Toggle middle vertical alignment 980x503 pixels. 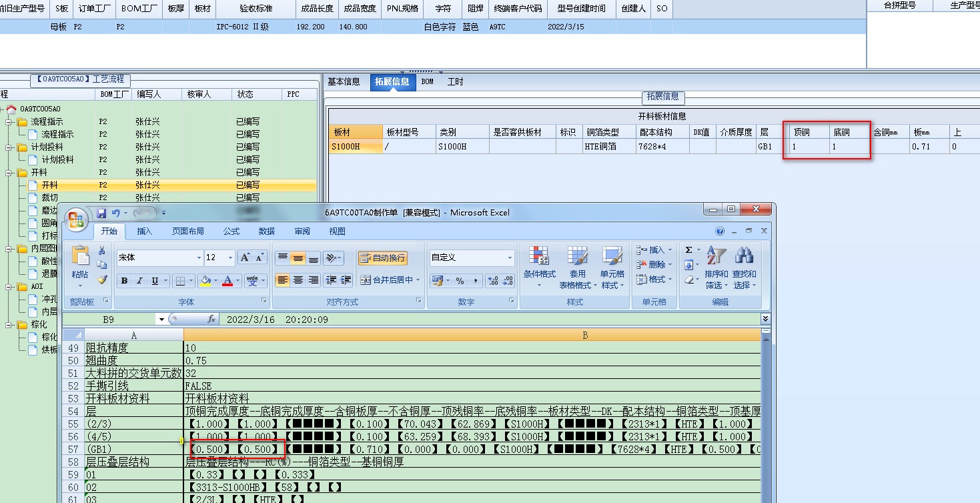tap(298, 258)
